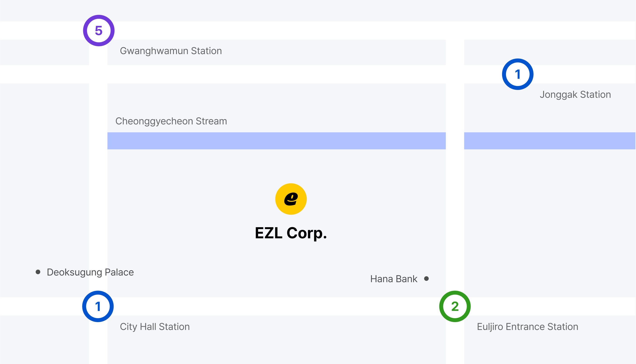Click the blue line 1 City Hall marker

pos(98,306)
